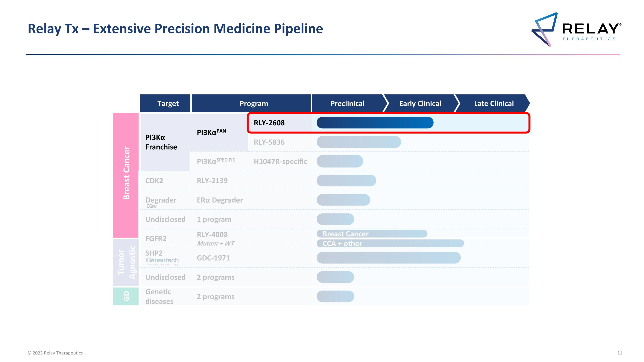Click the Genentech logo under SHP2

(x=162, y=260)
